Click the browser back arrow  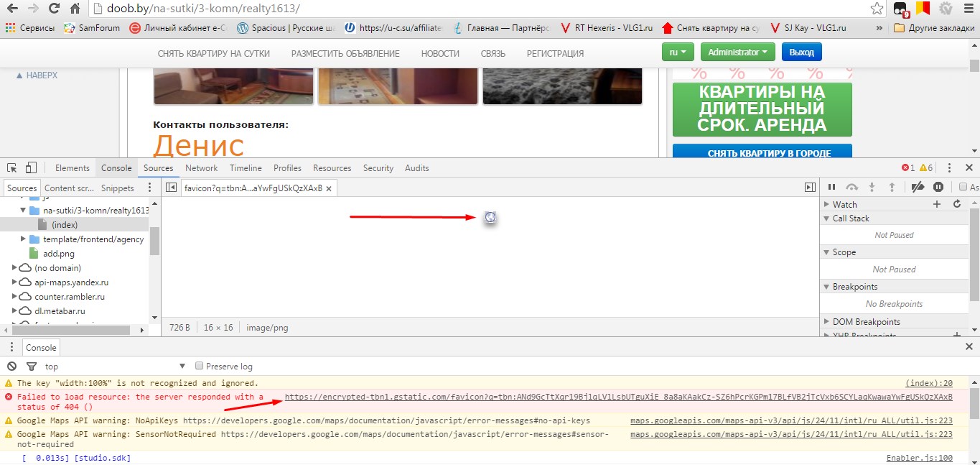[12, 9]
